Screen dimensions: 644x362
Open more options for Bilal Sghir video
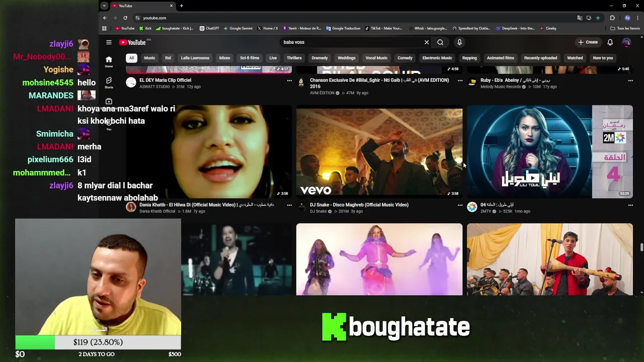click(x=460, y=80)
